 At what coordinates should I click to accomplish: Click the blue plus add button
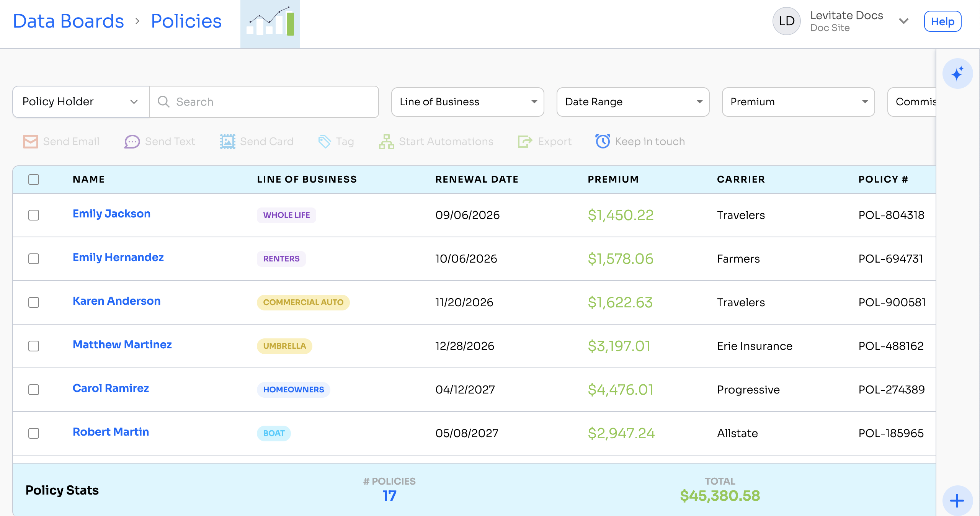point(957,501)
